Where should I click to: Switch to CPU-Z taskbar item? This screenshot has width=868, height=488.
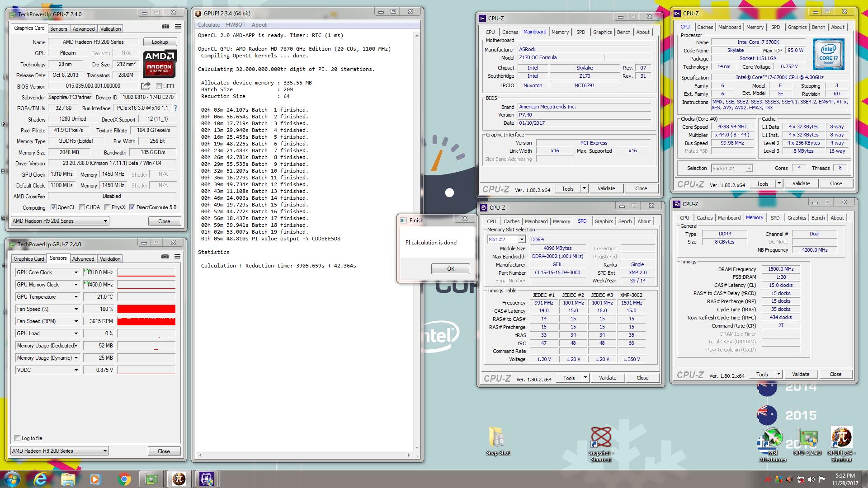click(x=207, y=479)
